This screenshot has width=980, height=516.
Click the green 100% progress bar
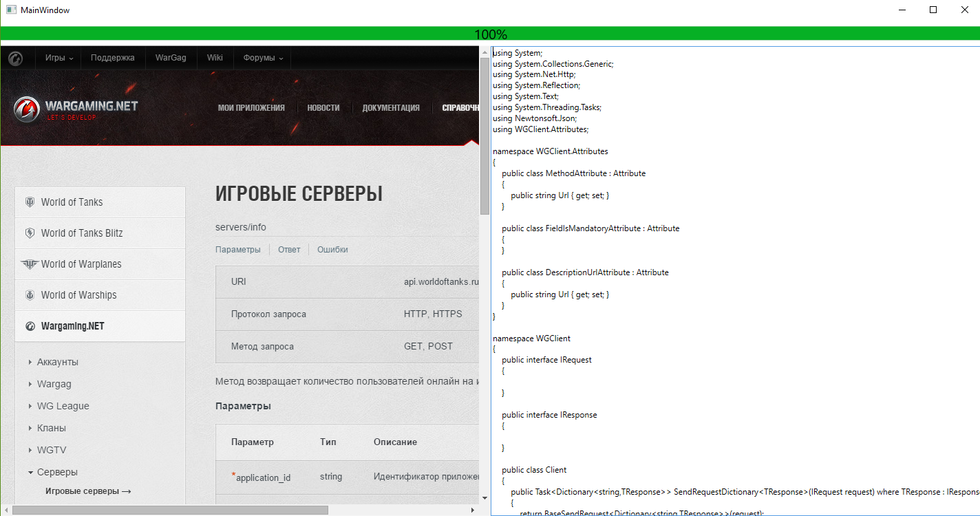tap(490, 33)
